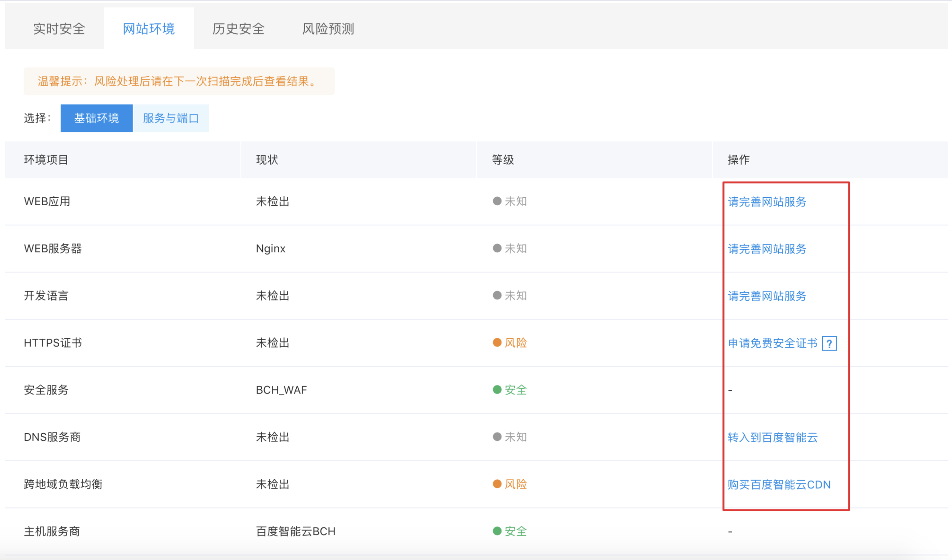Click the 未检出 status in HTTPS证书 row
The height and width of the screenshot is (560, 952).
[273, 343]
